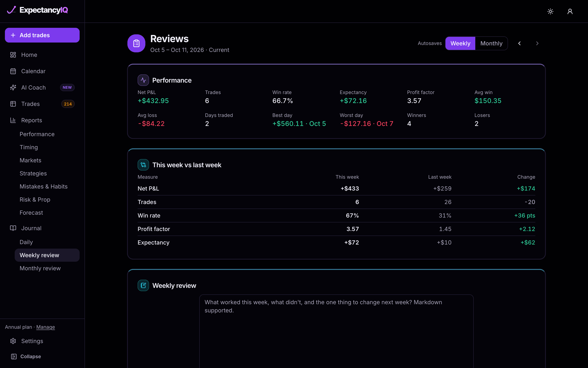The height and width of the screenshot is (368, 588).
Task: Click the Net P&L value +$432.95
Action: pyautogui.click(x=153, y=101)
